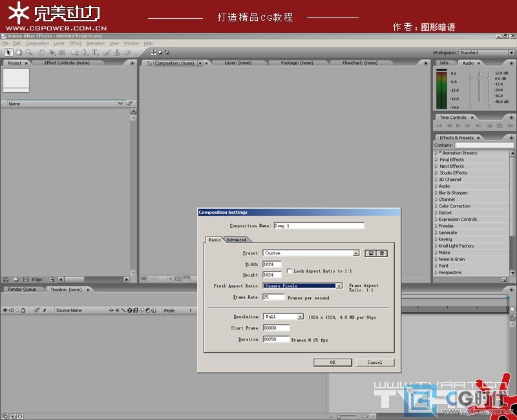Expand the Keying effects category
The width and height of the screenshot is (517, 420).
[x=436, y=239]
